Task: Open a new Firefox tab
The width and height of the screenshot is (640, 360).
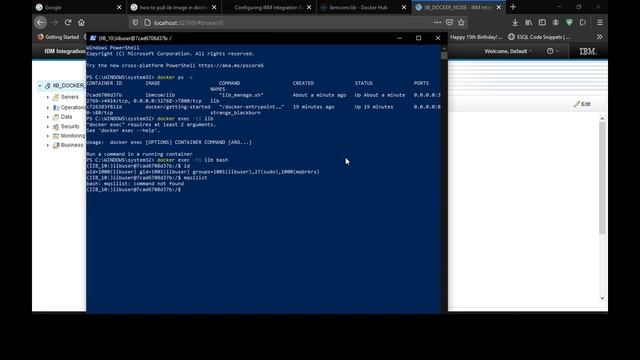Action: tap(513, 7)
